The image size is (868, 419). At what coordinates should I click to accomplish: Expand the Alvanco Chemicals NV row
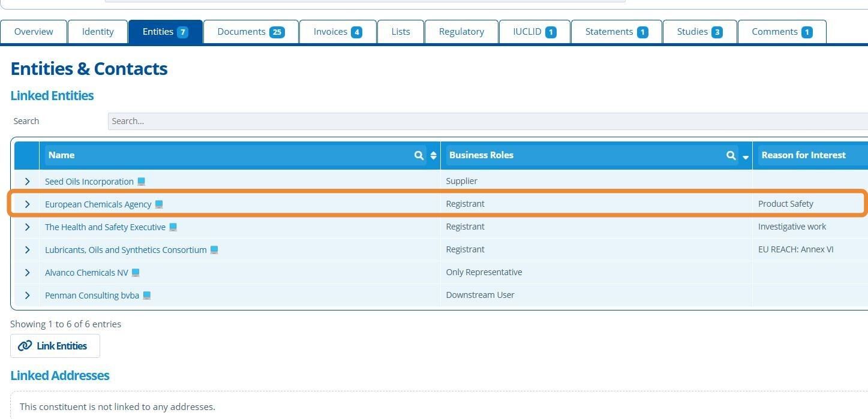27,273
